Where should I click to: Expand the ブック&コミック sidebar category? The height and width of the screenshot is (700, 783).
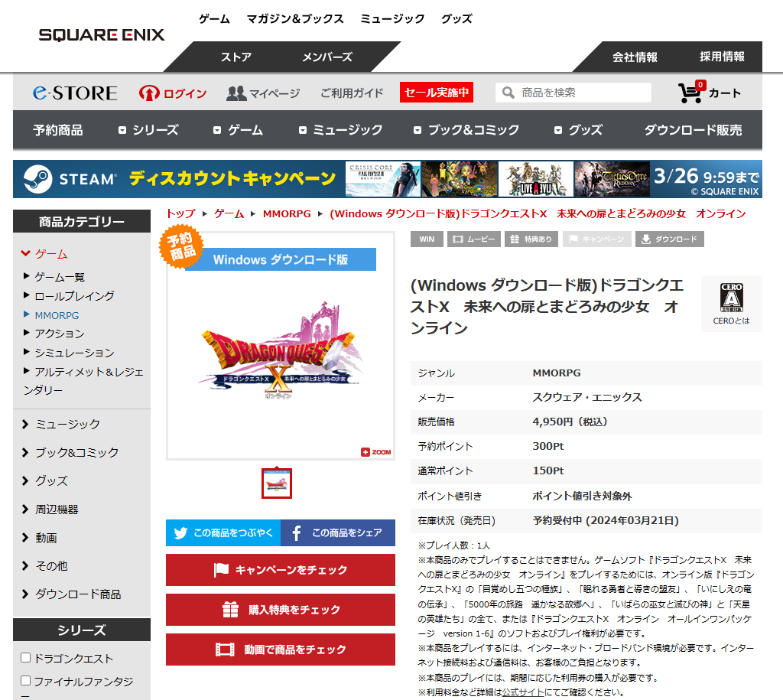pyautogui.click(x=70, y=453)
